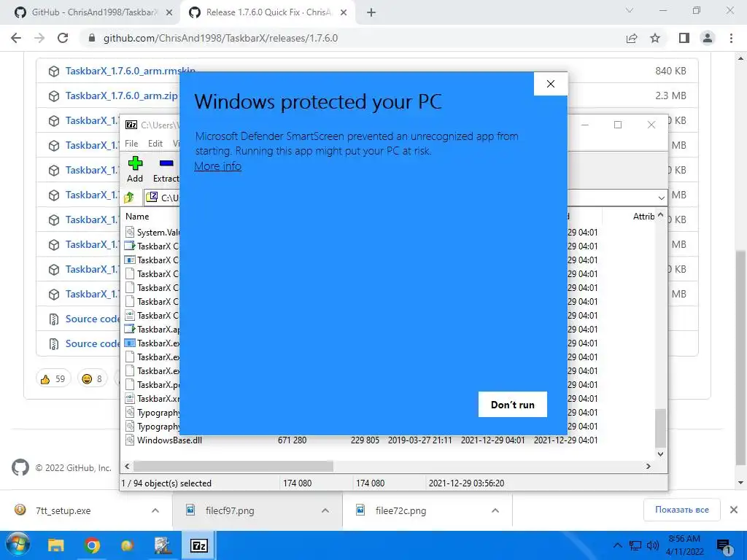Click the browser forward arrow
This screenshot has width=747, height=560.
pyautogui.click(x=39, y=38)
